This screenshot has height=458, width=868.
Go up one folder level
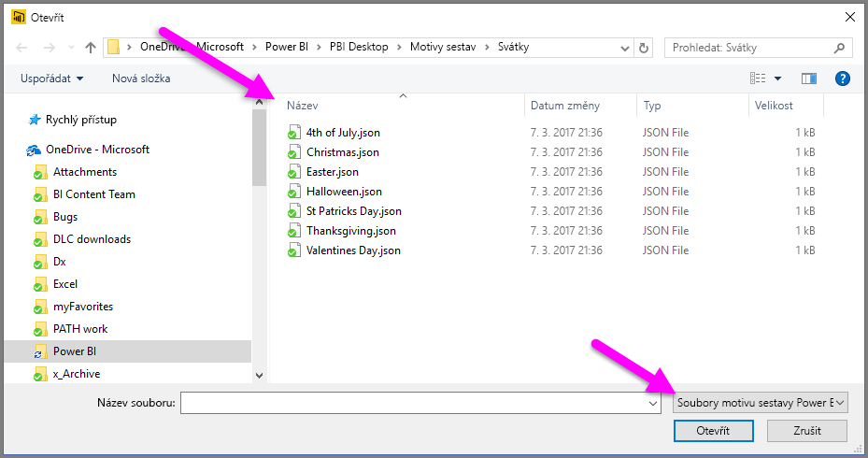point(91,48)
